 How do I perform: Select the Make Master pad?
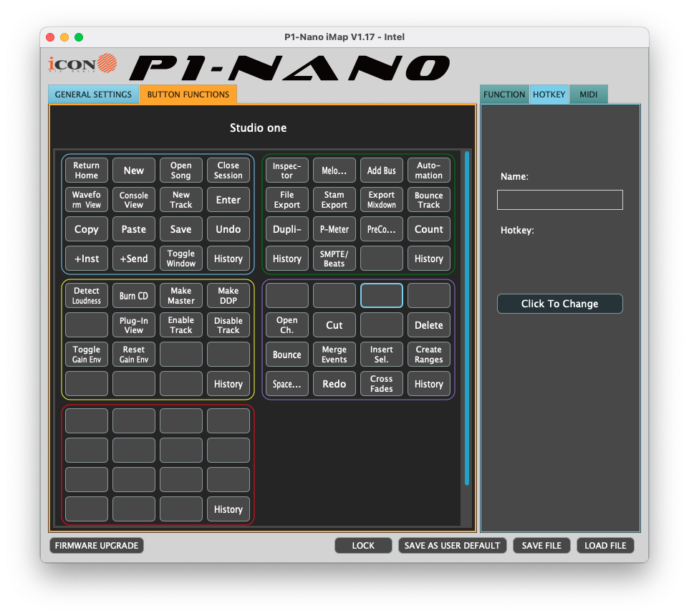pyautogui.click(x=181, y=296)
